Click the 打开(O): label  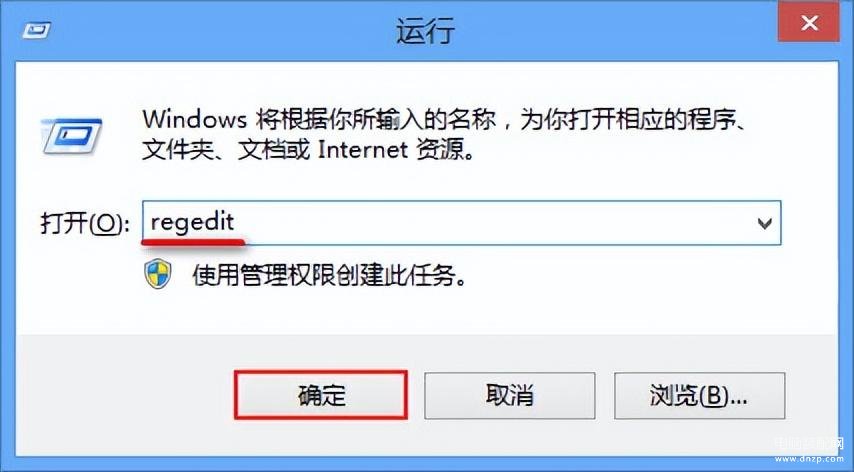click(x=85, y=223)
